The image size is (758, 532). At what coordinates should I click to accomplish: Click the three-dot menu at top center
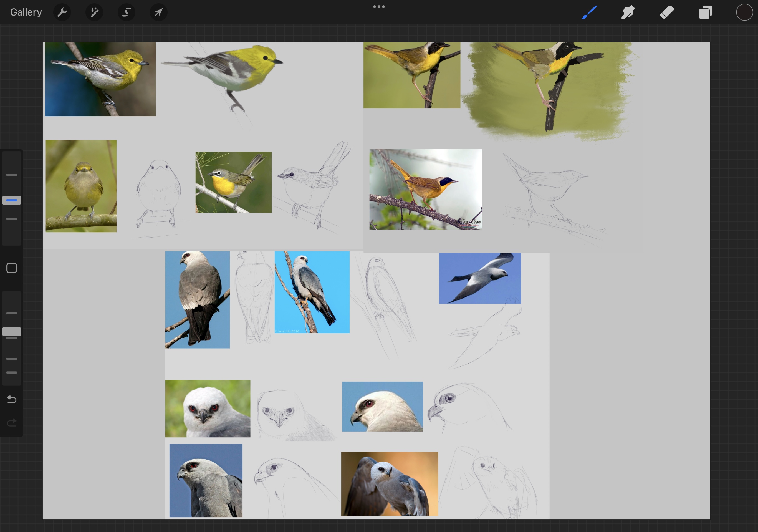[x=379, y=7]
